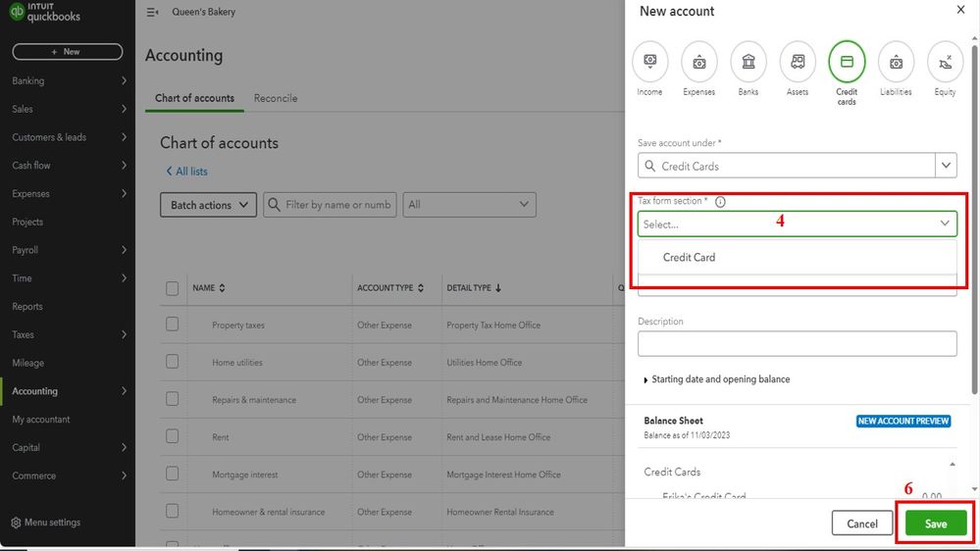Choose the Expenses account type icon
This screenshot has width=980, height=551.
698,62
